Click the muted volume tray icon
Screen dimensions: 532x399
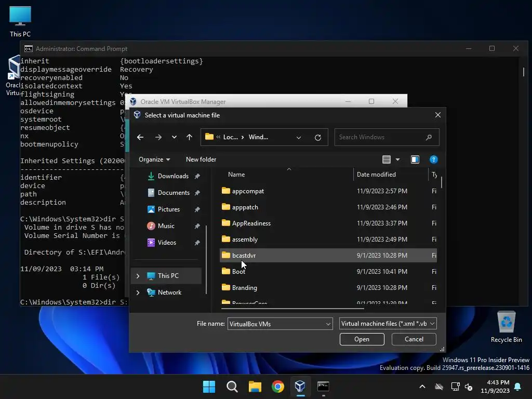click(x=469, y=387)
